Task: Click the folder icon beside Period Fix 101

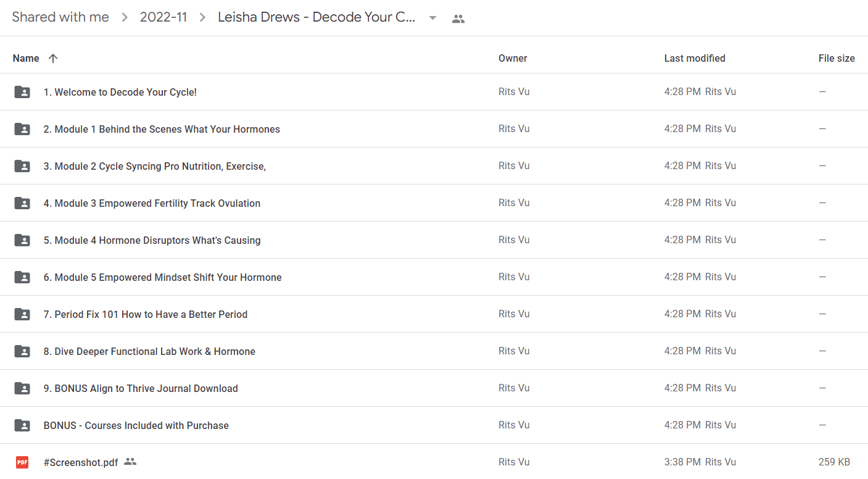Action: [x=22, y=314]
